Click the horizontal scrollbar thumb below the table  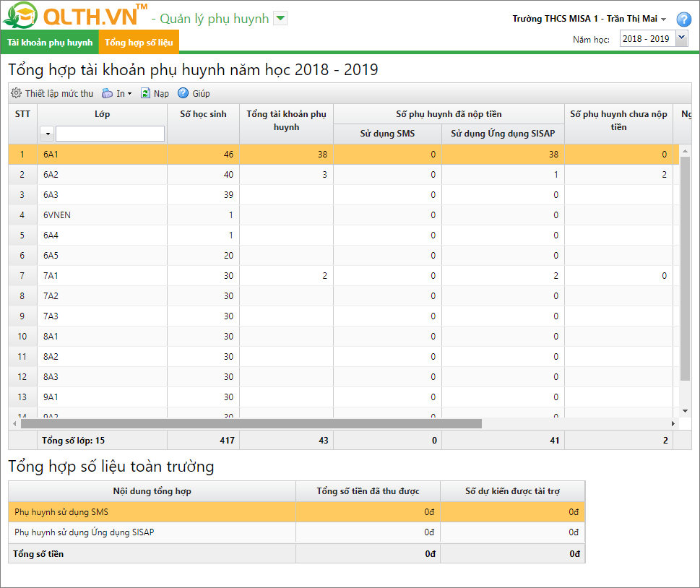coord(246,423)
